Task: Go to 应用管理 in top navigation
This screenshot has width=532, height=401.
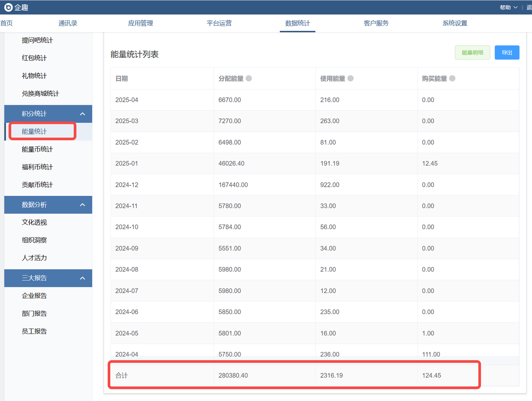Action: tap(140, 23)
